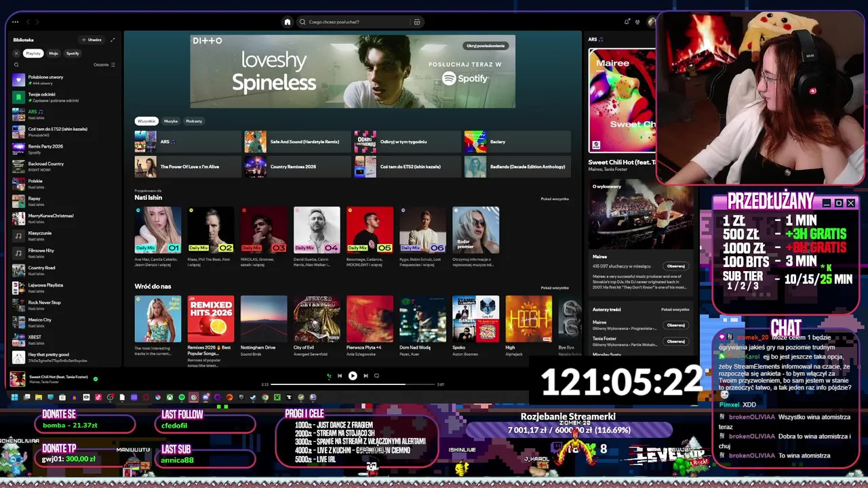Skip to the next track
This screenshot has height=488, width=868.
[366, 375]
